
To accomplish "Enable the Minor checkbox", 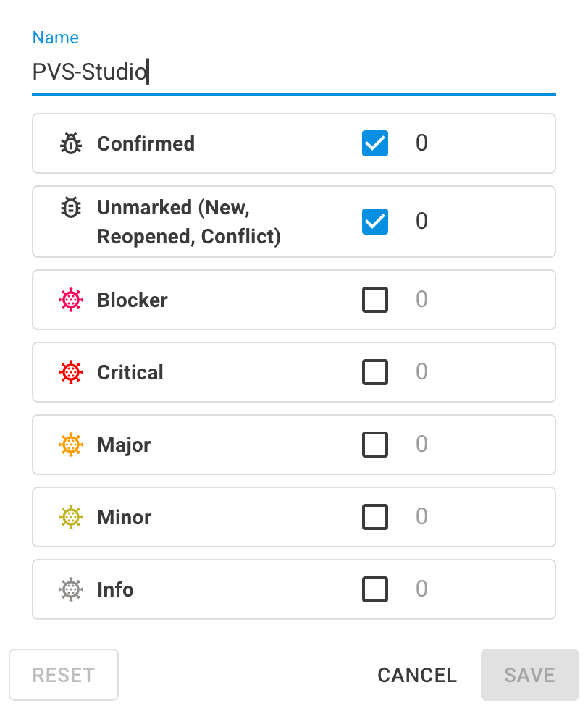I will (x=375, y=517).
